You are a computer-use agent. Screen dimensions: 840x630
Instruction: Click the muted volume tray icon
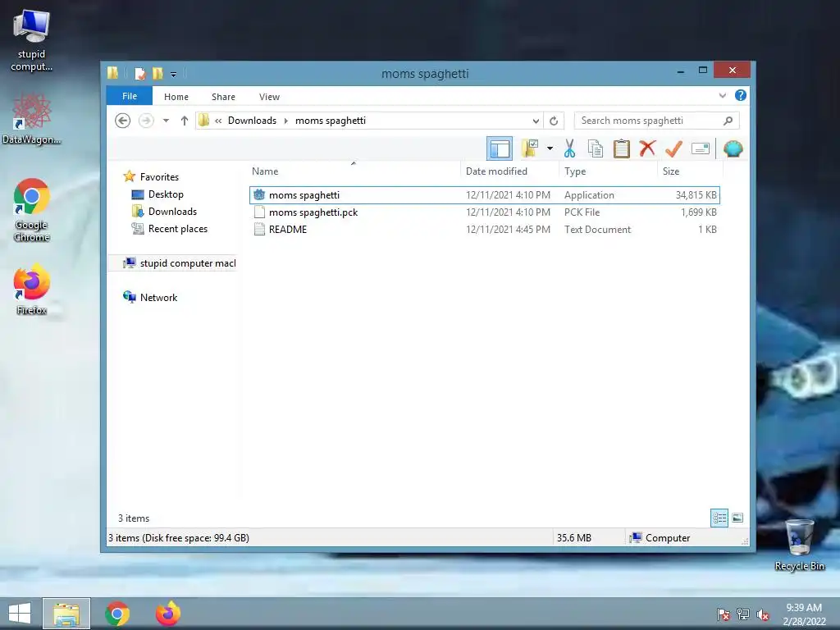click(762, 614)
